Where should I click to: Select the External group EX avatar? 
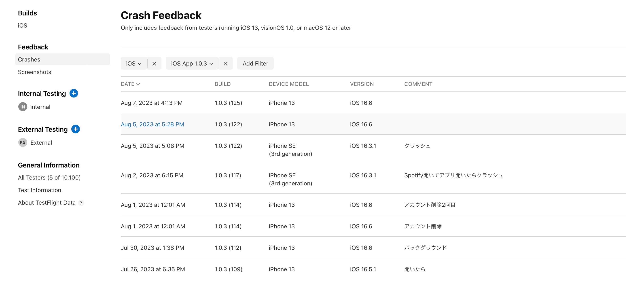[23, 142]
